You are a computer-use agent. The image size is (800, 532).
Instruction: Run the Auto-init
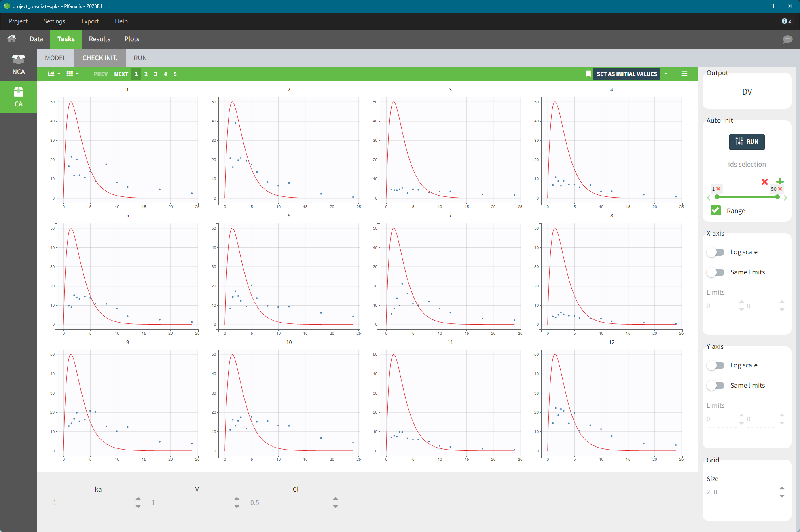click(747, 142)
